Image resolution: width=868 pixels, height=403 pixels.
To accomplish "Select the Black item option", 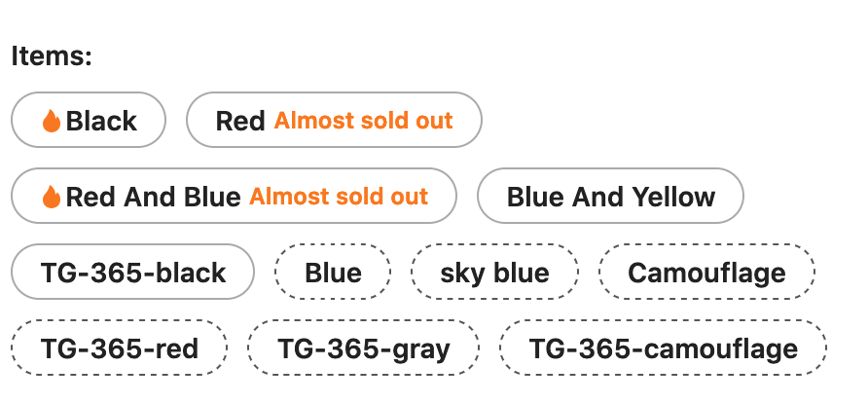I will click(x=89, y=121).
